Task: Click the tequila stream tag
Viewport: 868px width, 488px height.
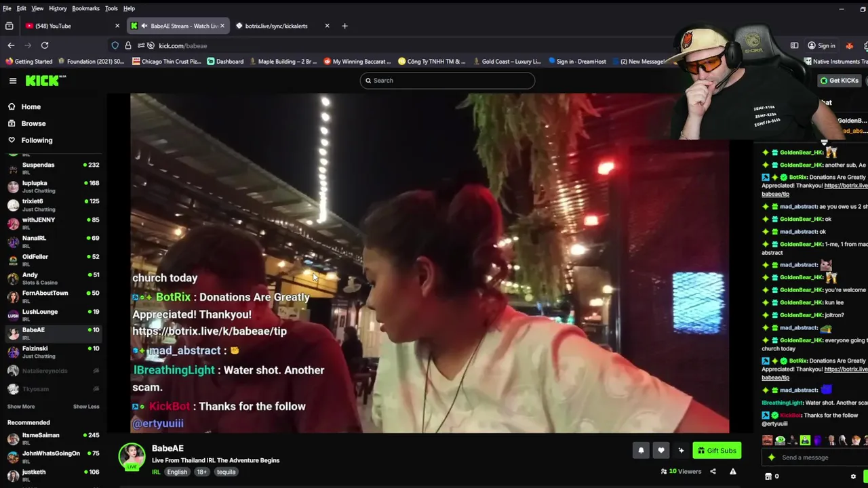Action: [x=226, y=472]
